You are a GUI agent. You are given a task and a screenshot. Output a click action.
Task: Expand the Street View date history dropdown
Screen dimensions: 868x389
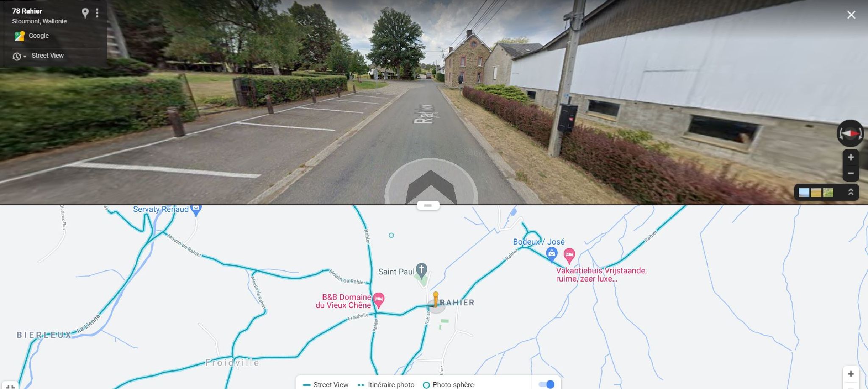pyautogui.click(x=19, y=56)
